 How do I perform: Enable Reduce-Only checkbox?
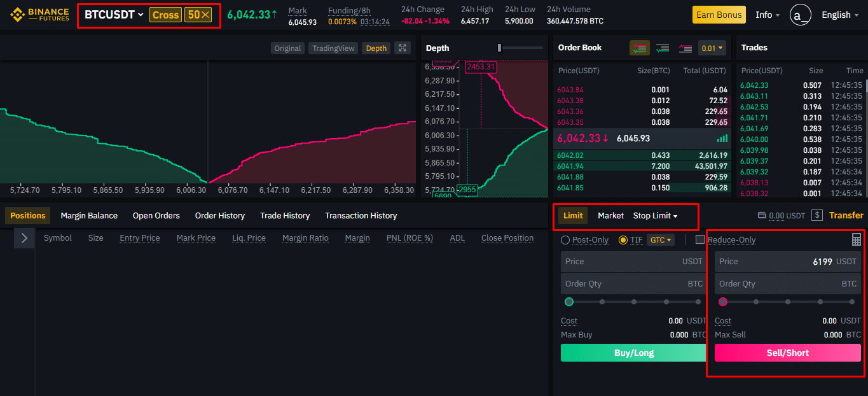tap(700, 240)
